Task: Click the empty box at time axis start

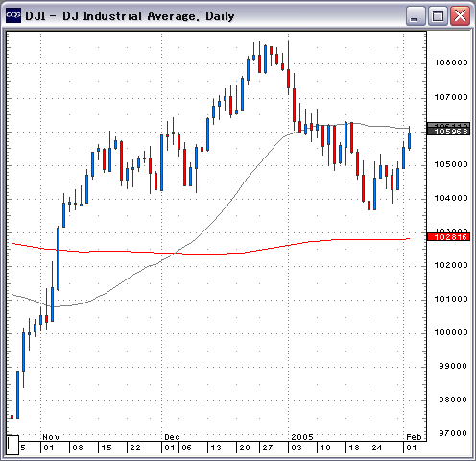Action: pos(12,445)
